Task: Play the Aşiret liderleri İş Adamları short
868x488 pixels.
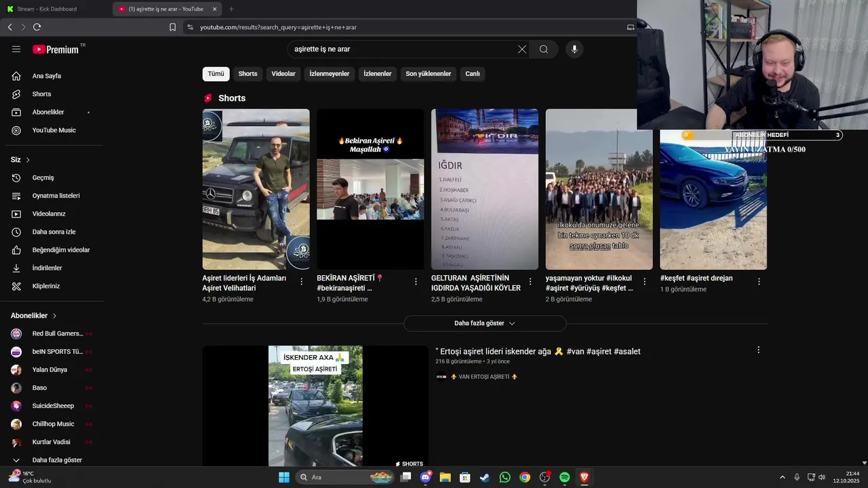Action: pos(256,189)
